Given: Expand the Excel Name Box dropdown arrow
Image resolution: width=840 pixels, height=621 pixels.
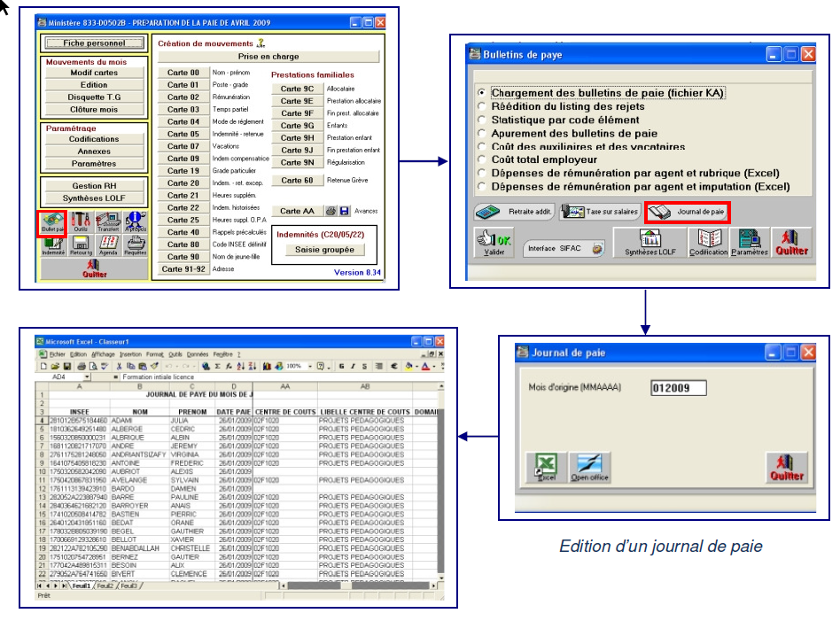Looking at the screenshot, I should tap(87, 376).
